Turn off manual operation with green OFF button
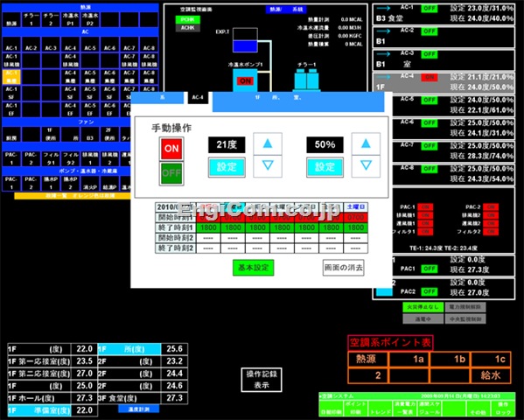Screen dimensions: 524x420 (x=171, y=173)
